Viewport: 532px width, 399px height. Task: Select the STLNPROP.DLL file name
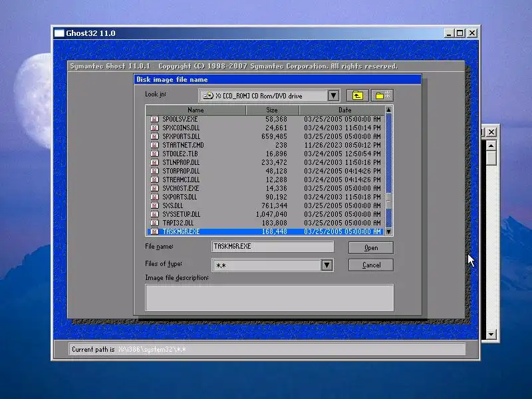(x=181, y=162)
